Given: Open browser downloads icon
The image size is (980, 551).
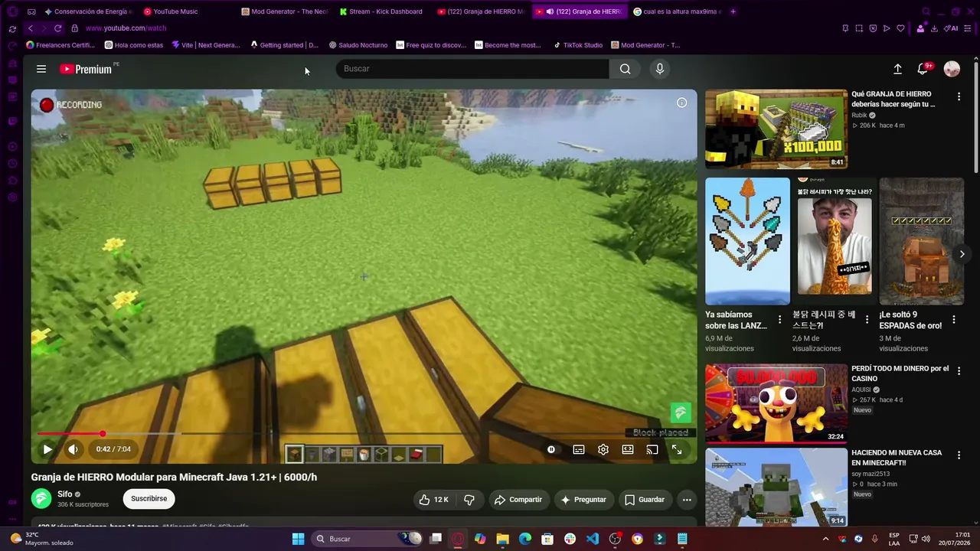Looking at the screenshot, I should (934, 28).
